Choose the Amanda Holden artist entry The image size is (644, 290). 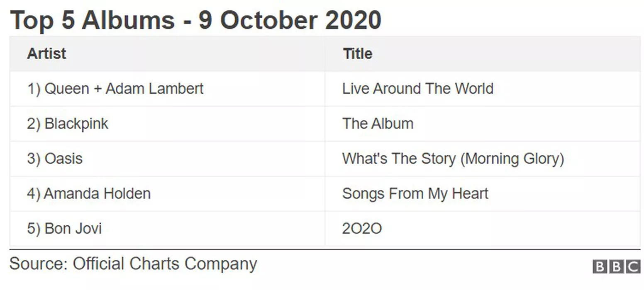click(97, 193)
